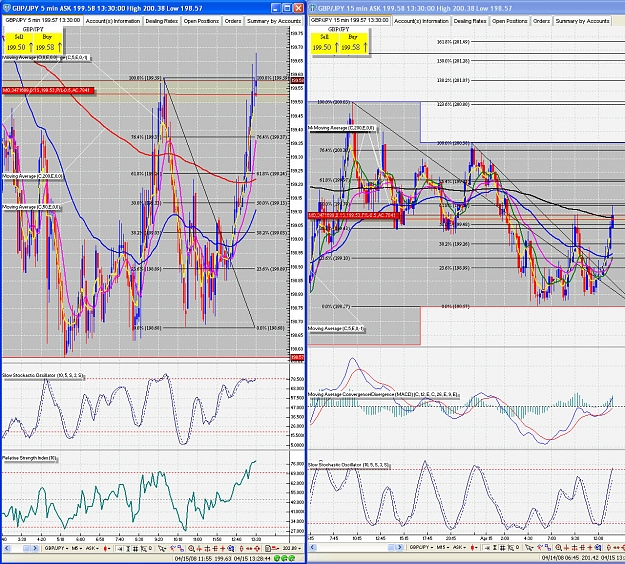Click the scroll-left arrow in the 15 min chart scrollbar

[x=313, y=547]
